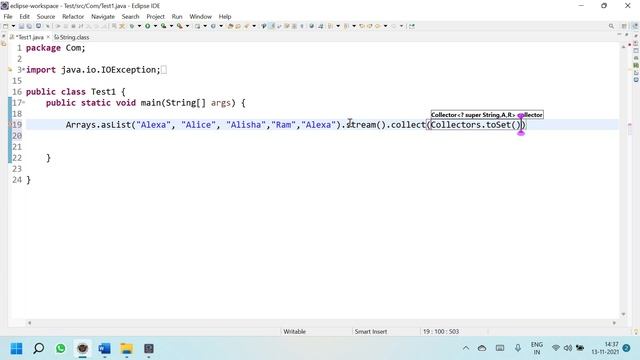This screenshot has height=360, width=640.
Task: Open the Navigate menu
Action: tap(103, 17)
